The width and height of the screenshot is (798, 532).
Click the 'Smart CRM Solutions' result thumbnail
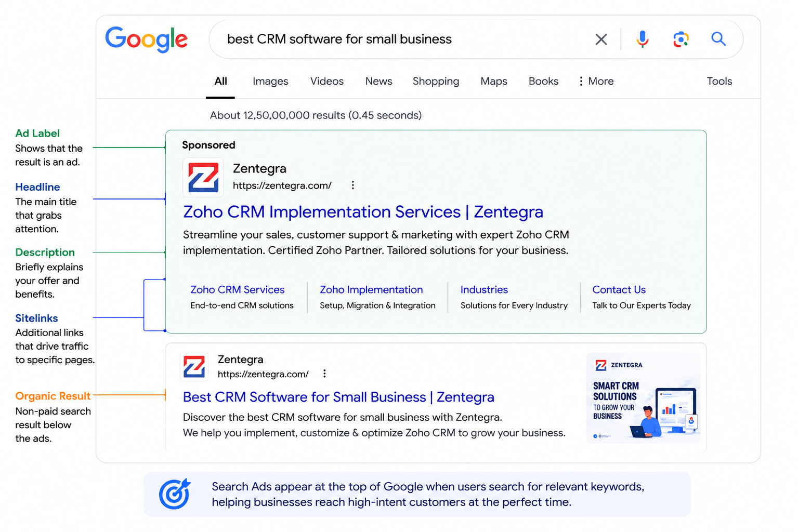(x=643, y=398)
